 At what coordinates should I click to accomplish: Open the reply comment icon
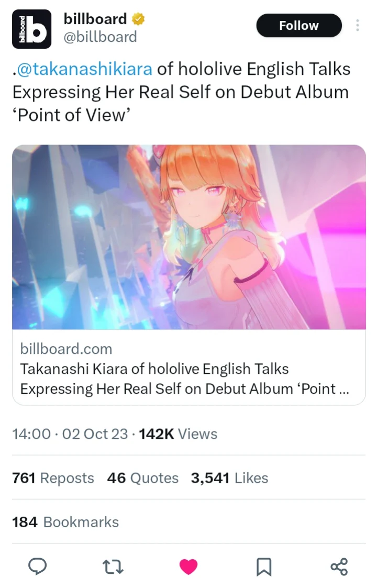[37, 567]
